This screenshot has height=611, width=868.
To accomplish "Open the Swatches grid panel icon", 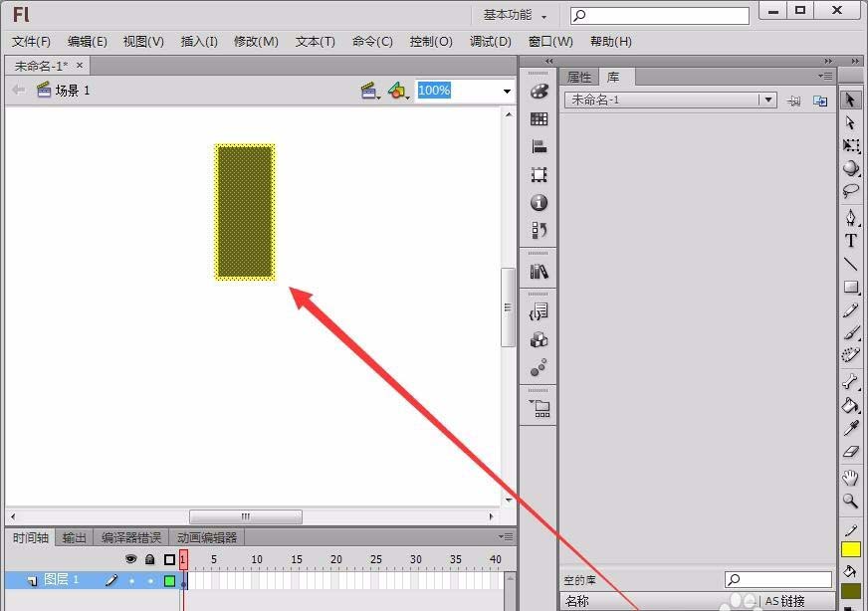I will point(539,119).
